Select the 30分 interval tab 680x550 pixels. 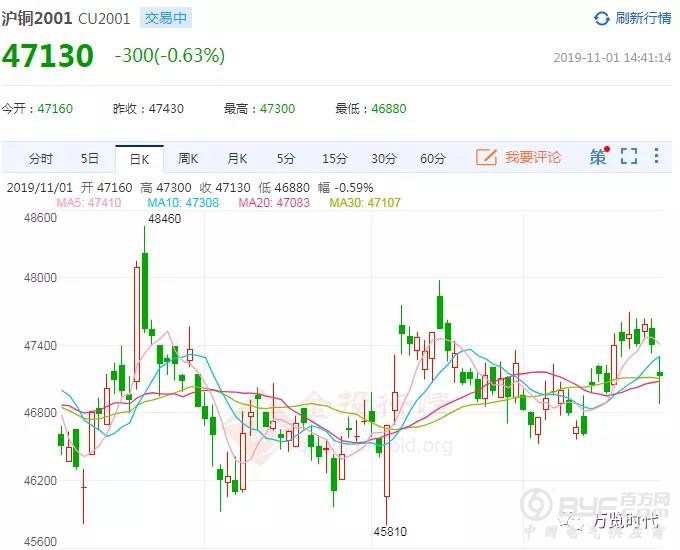pyautogui.click(x=383, y=158)
